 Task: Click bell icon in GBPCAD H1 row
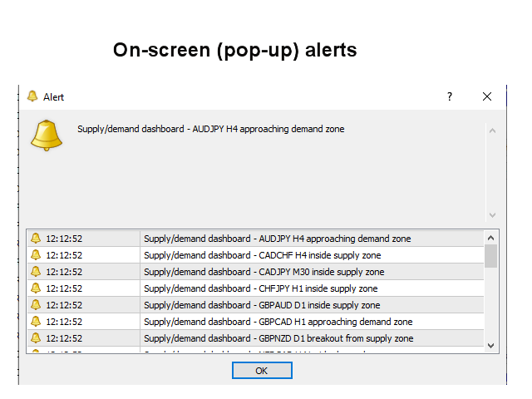point(36,322)
